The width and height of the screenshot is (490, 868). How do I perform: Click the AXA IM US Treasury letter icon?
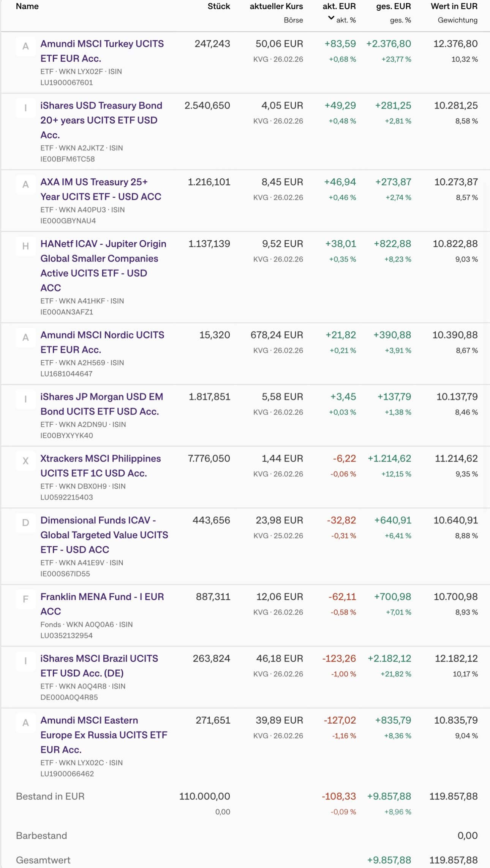click(25, 185)
